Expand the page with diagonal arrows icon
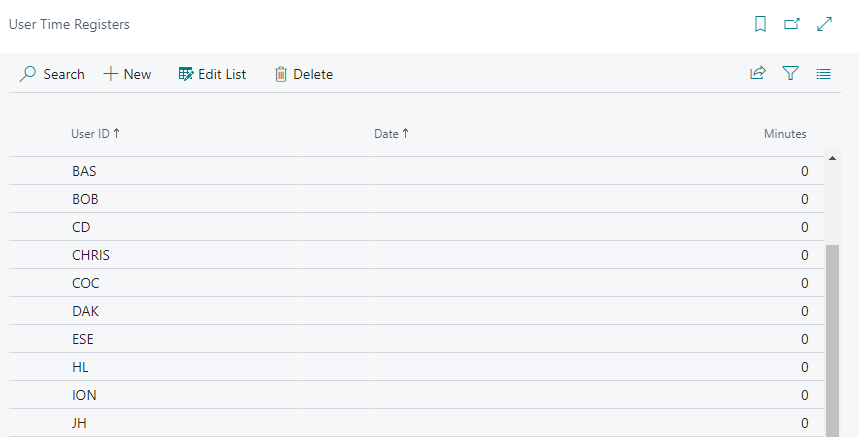This screenshot has height=437, width=859. pos(824,24)
